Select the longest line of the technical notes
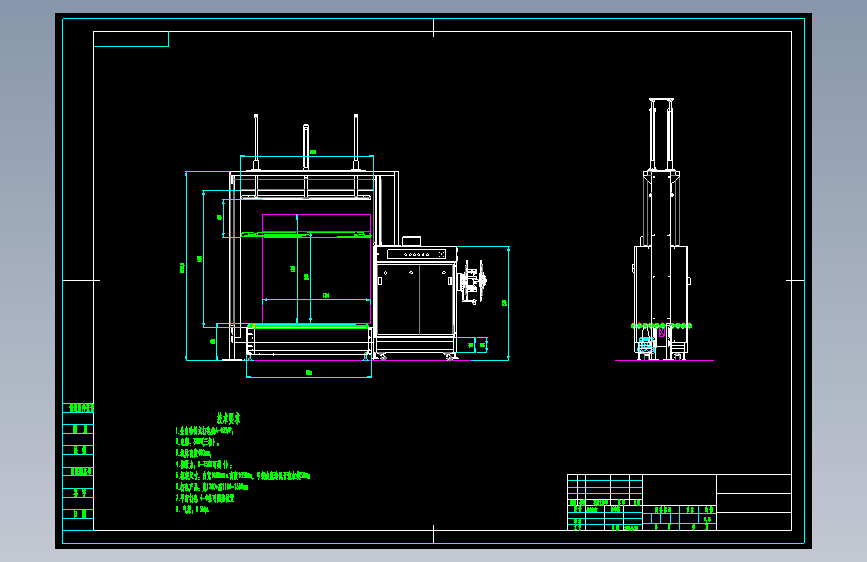 click(x=243, y=475)
